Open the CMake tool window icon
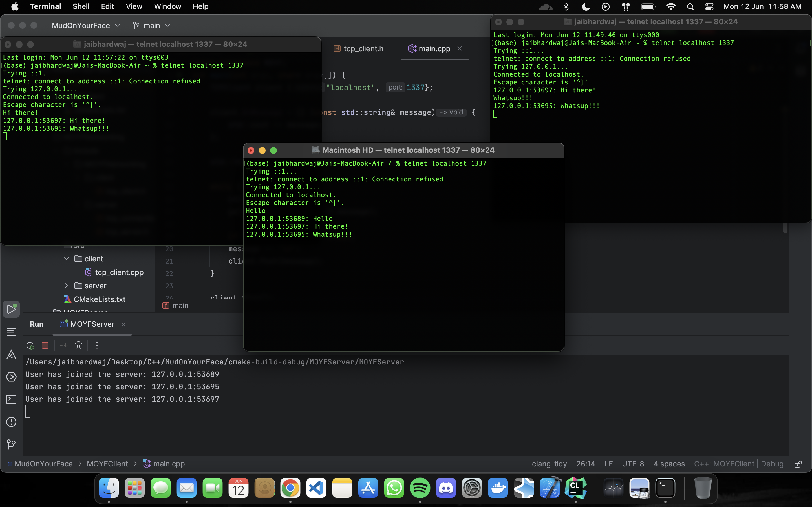The image size is (812, 507). pos(11,355)
